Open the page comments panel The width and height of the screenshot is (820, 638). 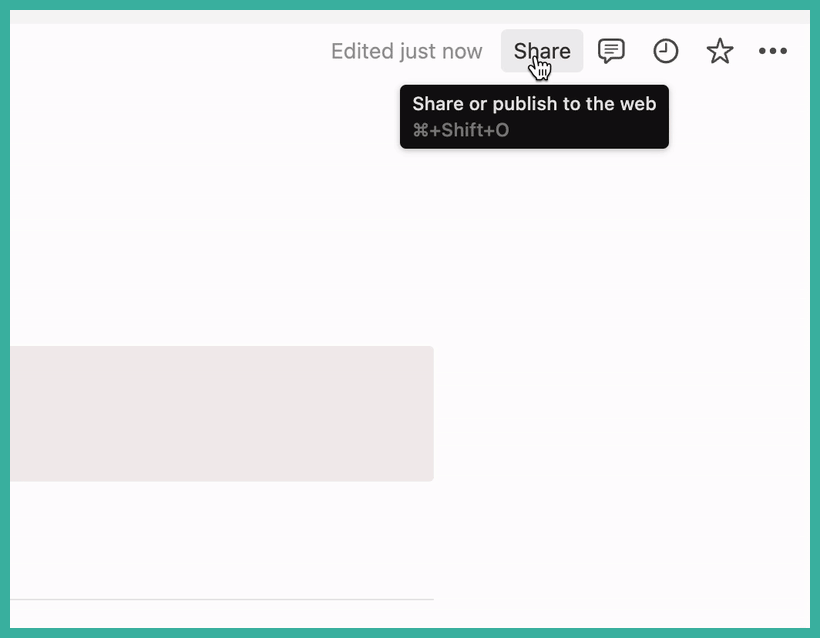pyautogui.click(x=611, y=51)
